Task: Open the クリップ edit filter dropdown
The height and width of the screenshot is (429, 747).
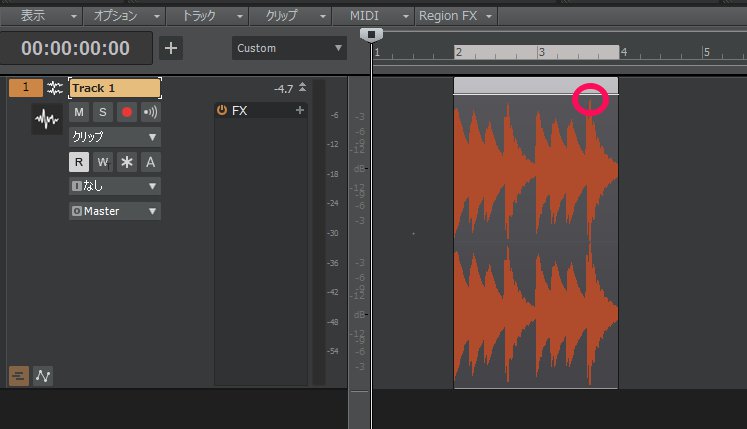Action: [114, 136]
